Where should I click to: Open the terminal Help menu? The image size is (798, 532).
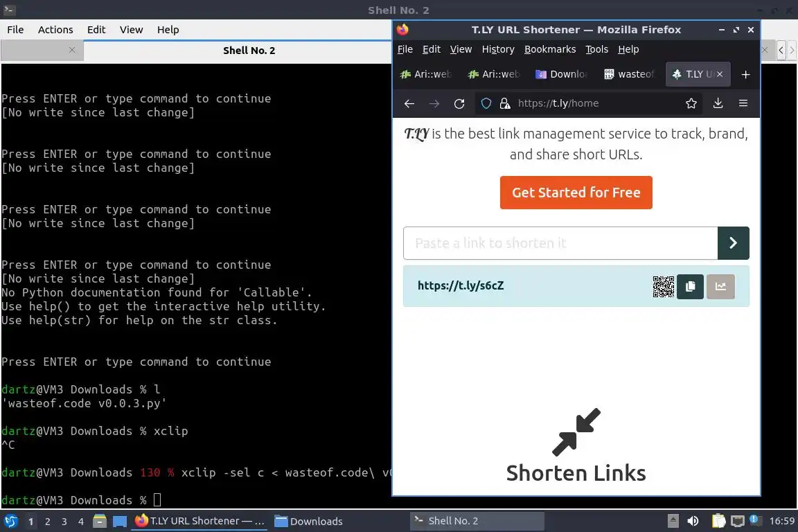click(168, 30)
